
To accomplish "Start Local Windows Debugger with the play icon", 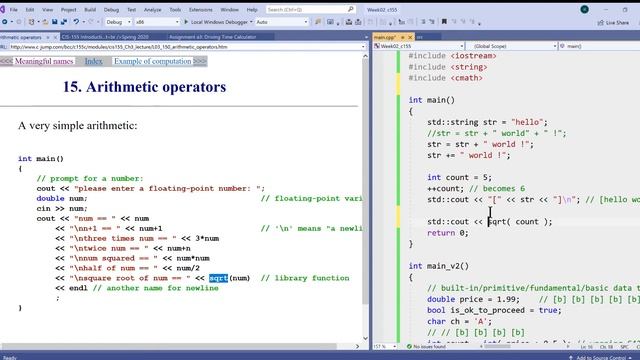I will click(186, 22).
